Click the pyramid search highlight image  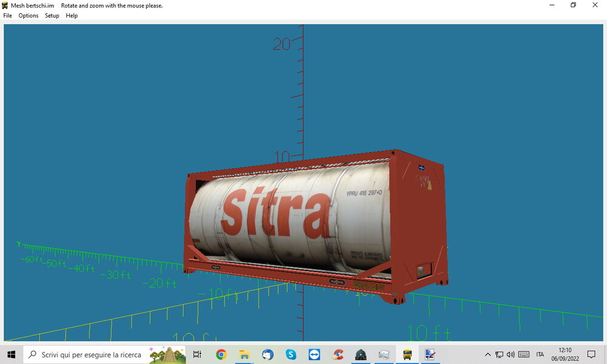[168, 354]
